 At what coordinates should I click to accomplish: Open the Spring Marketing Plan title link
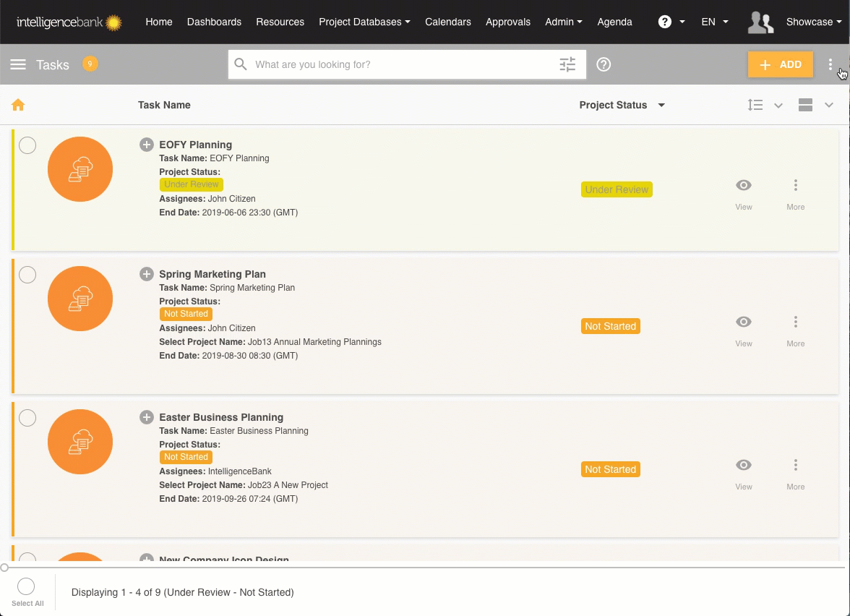pos(212,274)
